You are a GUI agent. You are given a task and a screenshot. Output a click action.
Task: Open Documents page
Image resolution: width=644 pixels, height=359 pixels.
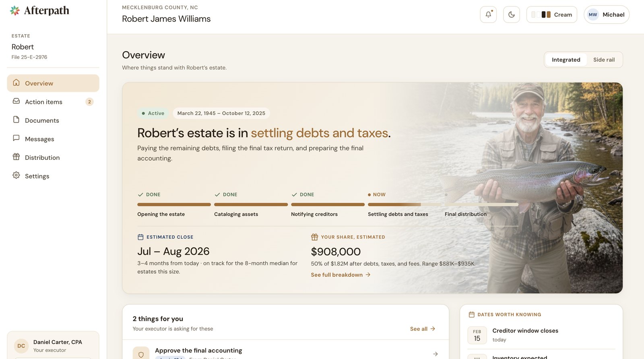click(53, 120)
